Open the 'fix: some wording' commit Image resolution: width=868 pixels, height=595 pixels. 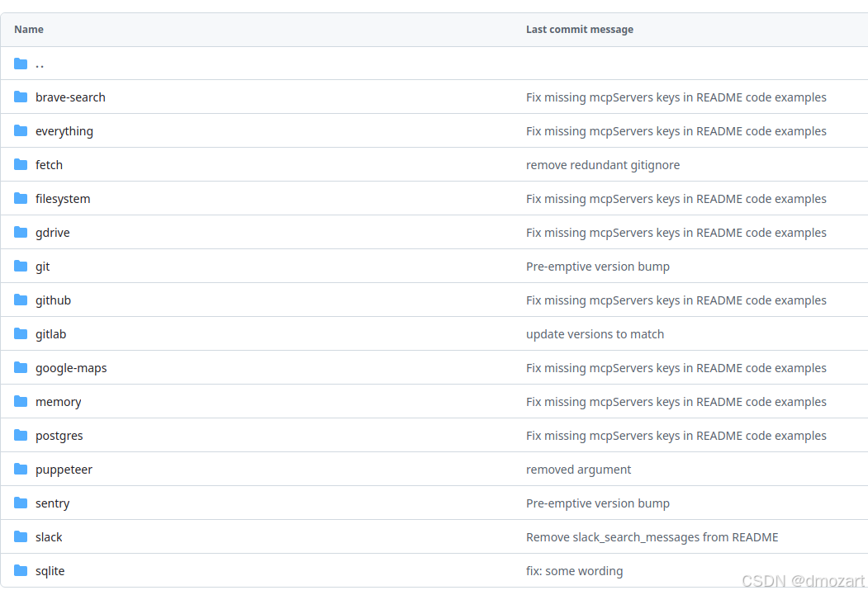575,571
